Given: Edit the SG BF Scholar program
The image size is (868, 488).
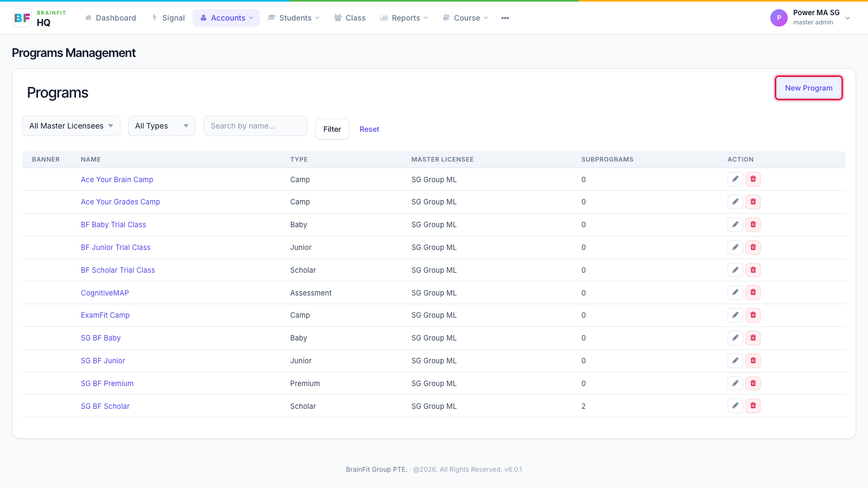Looking at the screenshot, I should pyautogui.click(x=735, y=406).
